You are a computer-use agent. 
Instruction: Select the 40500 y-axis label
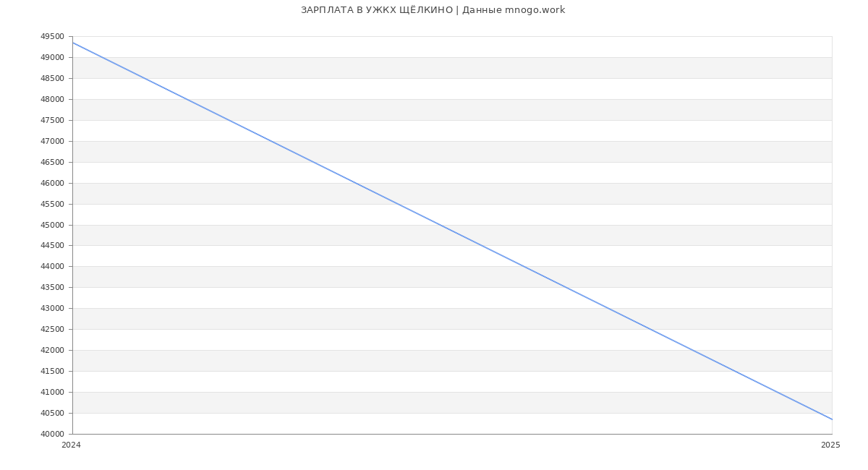(52, 414)
